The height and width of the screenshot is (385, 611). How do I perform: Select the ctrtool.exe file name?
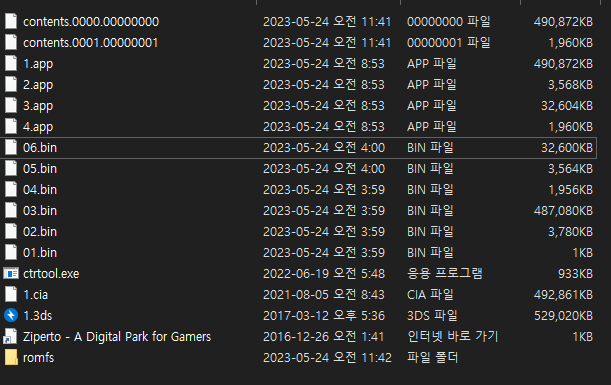click(51, 274)
